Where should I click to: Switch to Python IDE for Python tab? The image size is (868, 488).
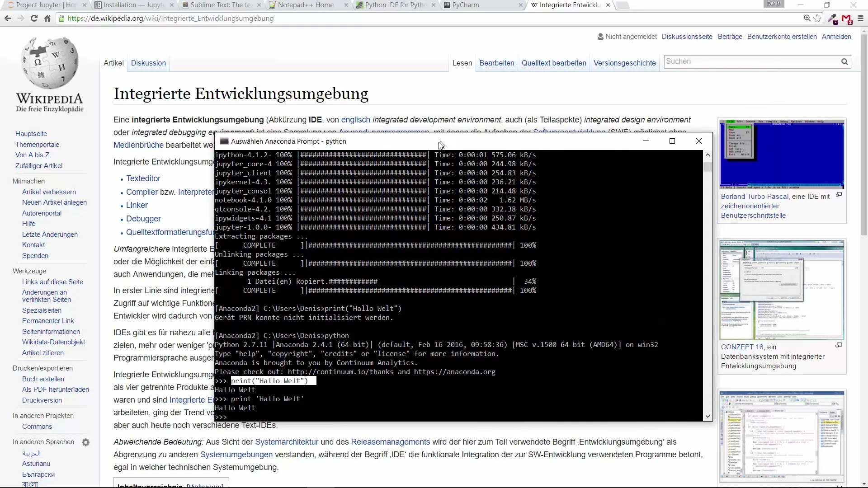point(395,5)
